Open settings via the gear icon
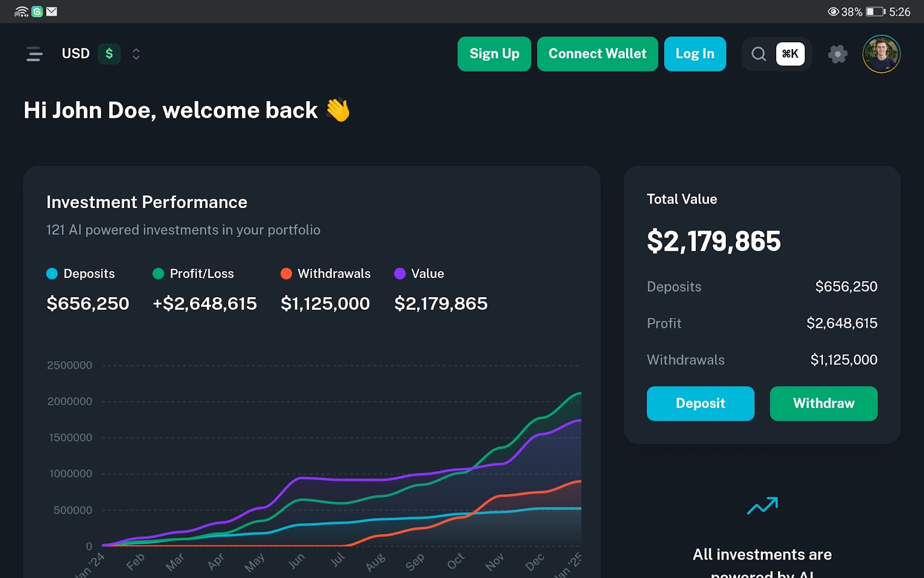Image resolution: width=924 pixels, height=578 pixels. 838,54
